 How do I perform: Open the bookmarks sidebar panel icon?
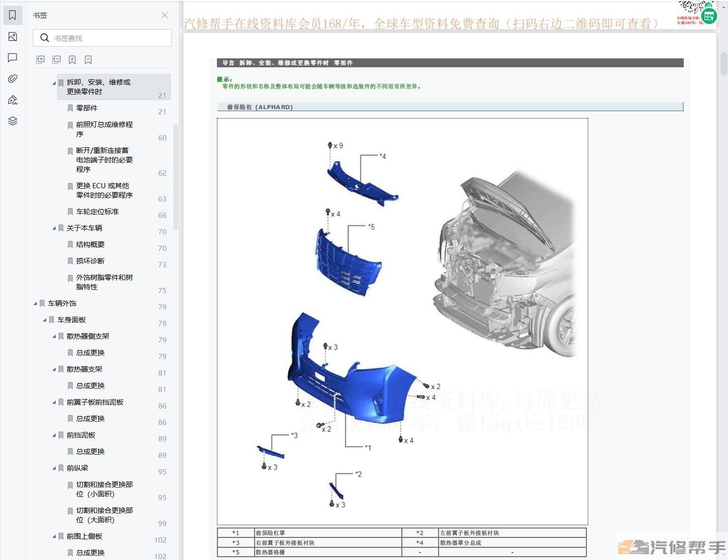13,15
